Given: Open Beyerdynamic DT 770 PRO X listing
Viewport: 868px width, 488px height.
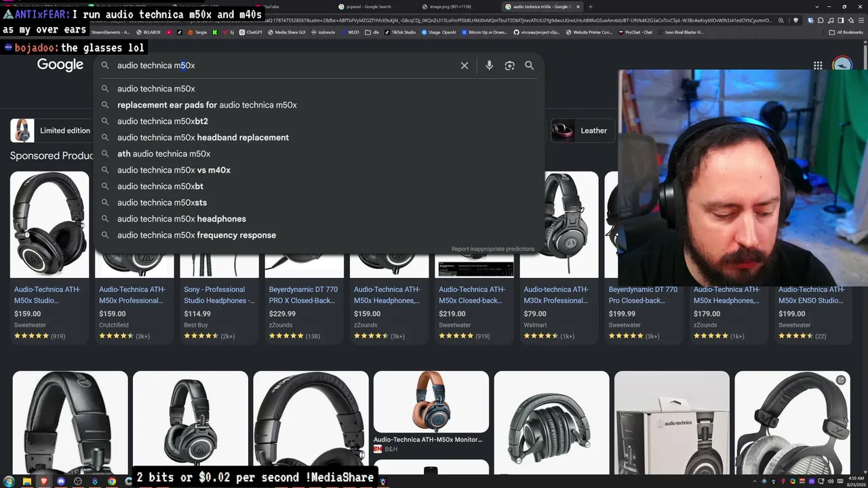Looking at the screenshot, I should 303,295.
